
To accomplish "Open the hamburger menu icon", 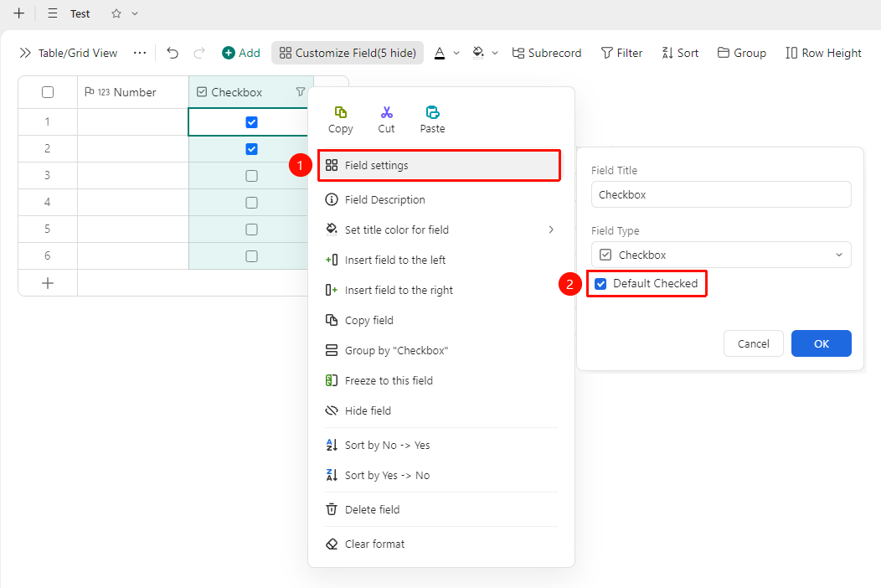I will coord(53,13).
